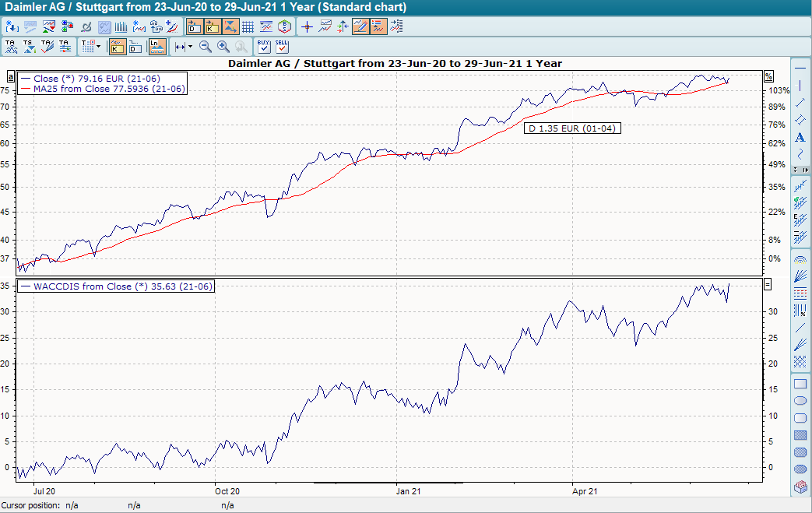The width and height of the screenshot is (812, 513).
Task: Select the text annotation tool in the right sidebar
Action: pos(799,138)
